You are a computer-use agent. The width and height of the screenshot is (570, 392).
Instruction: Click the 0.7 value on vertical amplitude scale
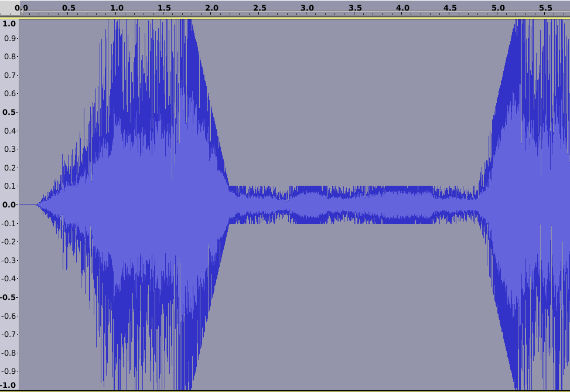[x=10, y=75]
